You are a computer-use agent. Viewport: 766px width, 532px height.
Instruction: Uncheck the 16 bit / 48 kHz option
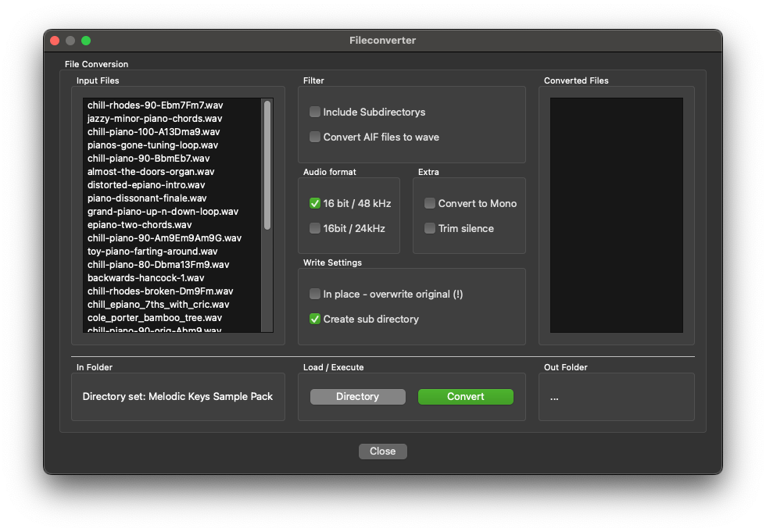(x=315, y=203)
